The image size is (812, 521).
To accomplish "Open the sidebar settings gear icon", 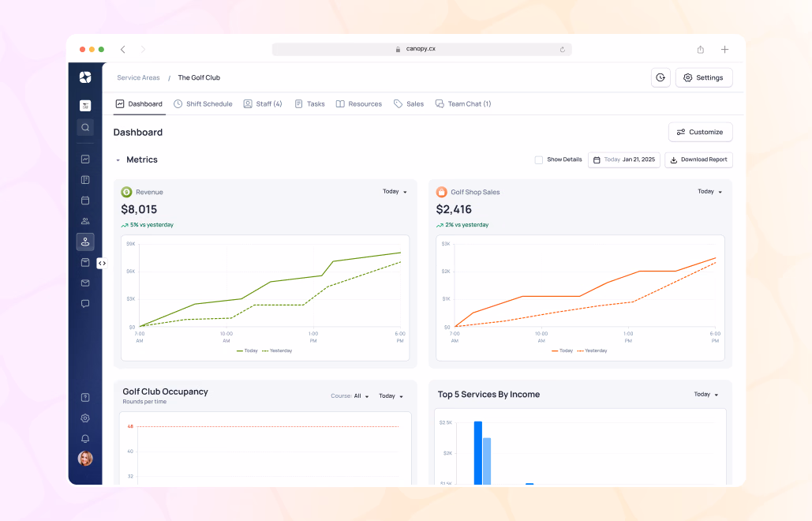I will coord(85,418).
